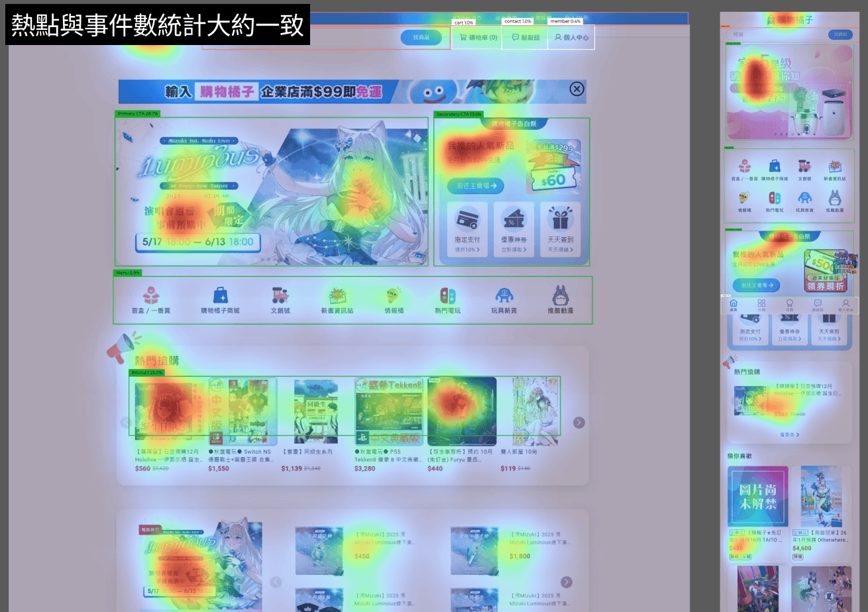Select the 分類 tab in mobile bottom bar
This screenshot has width=868, height=612.
click(x=761, y=305)
